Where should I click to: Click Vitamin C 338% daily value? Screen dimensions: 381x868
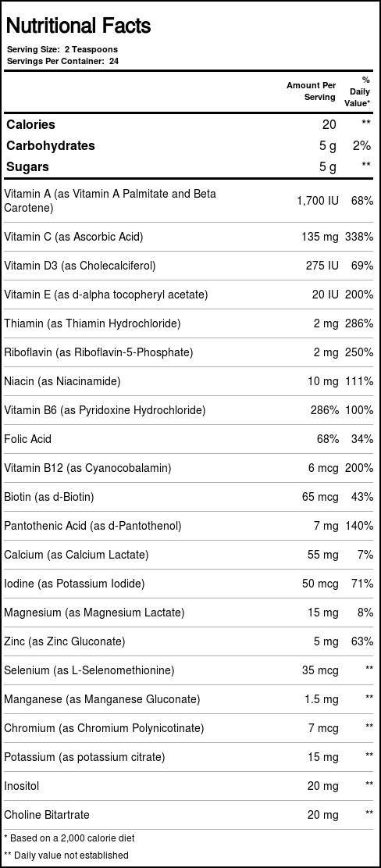point(358,237)
